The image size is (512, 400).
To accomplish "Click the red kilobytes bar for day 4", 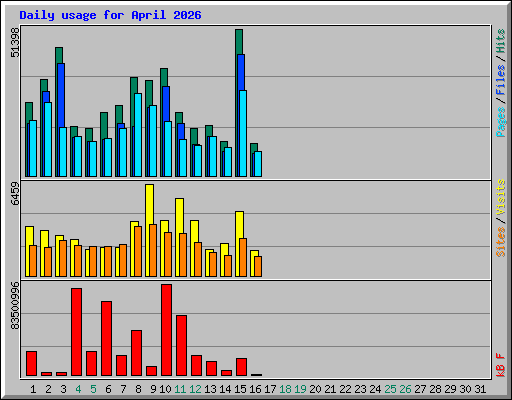I will click(77, 332).
